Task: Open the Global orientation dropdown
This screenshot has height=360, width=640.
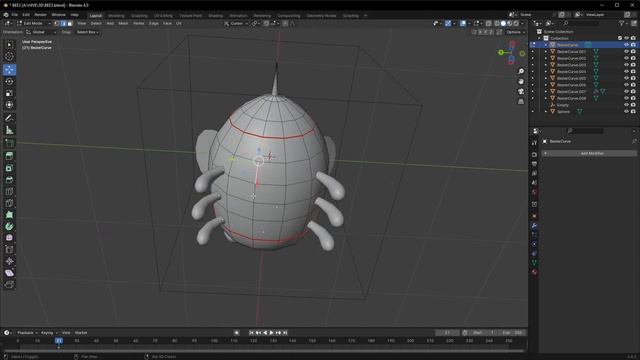Action: coord(41,32)
